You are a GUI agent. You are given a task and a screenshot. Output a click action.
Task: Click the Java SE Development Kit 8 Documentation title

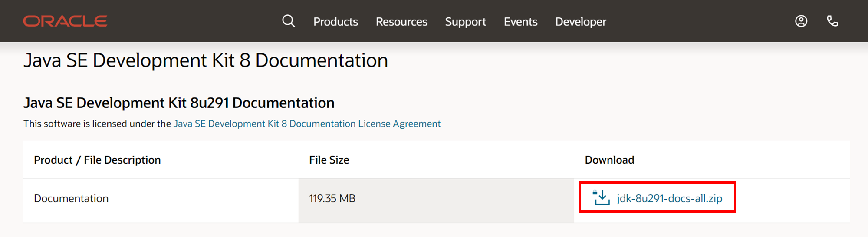click(x=206, y=60)
